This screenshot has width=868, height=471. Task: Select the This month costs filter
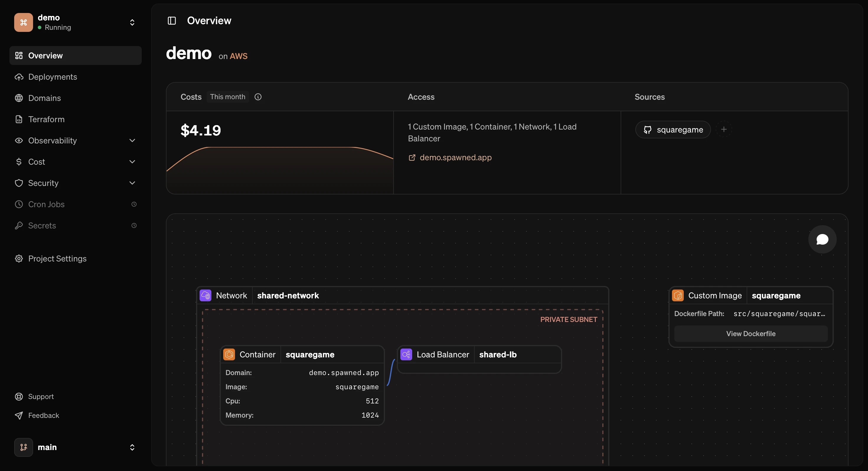[227, 97]
